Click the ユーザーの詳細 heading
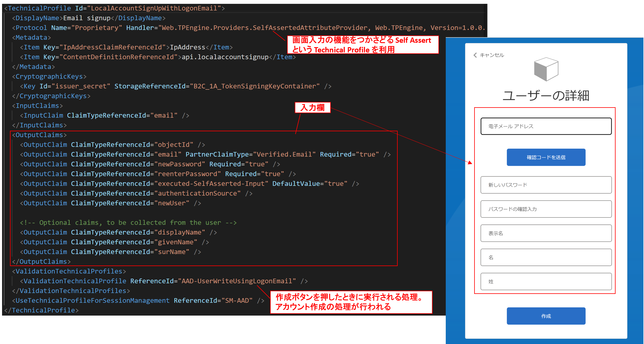The width and height of the screenshot is (644, 344). (546, 96)
